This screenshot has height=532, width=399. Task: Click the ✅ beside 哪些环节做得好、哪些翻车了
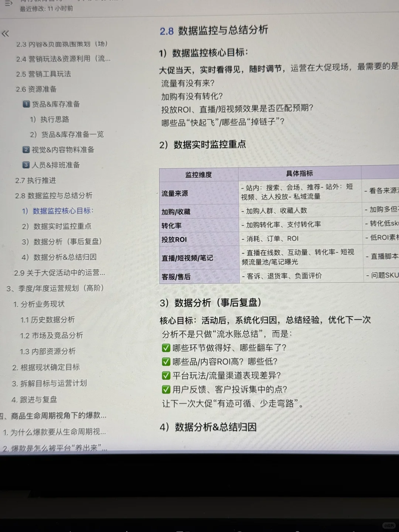166,348
